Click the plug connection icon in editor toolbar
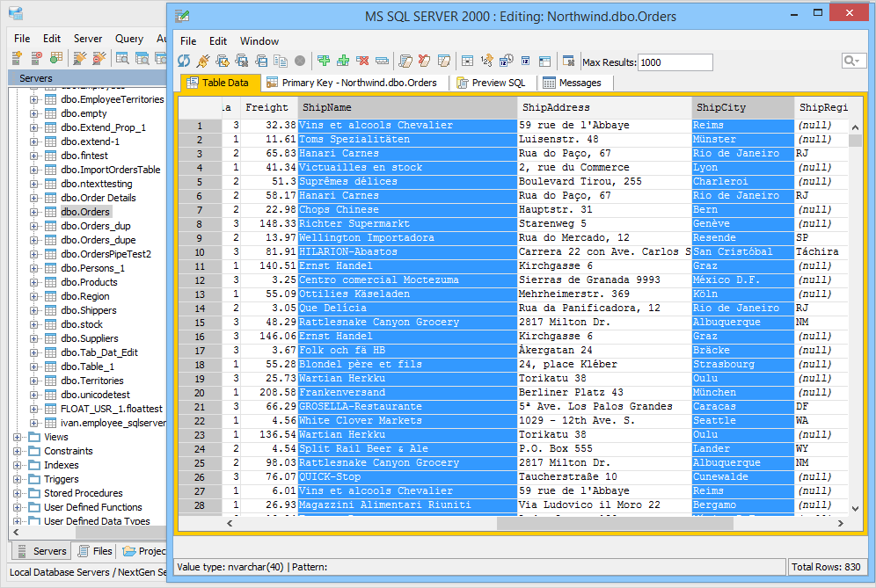876x588 pixels. pos(203,61)
